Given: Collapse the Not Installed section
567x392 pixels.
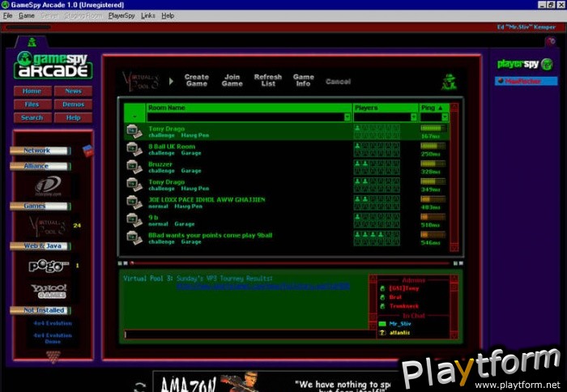Looking at the screenshot, I should pos(40,310).
